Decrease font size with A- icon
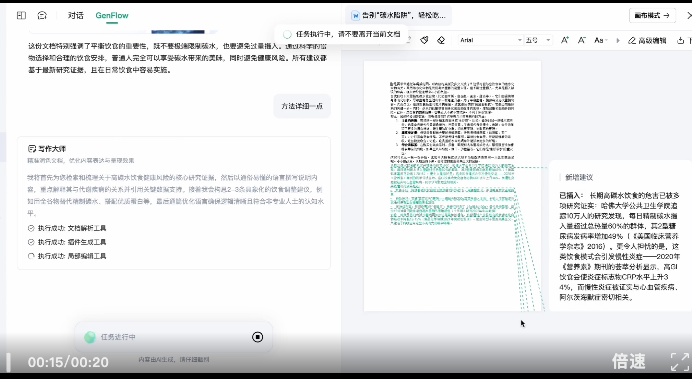The width and height of the screenshot is (692, 379). point(582,40)
